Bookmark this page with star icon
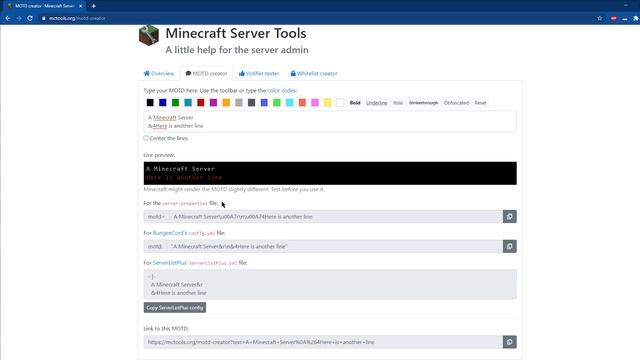The image size is (640, 360). [600, 18]
